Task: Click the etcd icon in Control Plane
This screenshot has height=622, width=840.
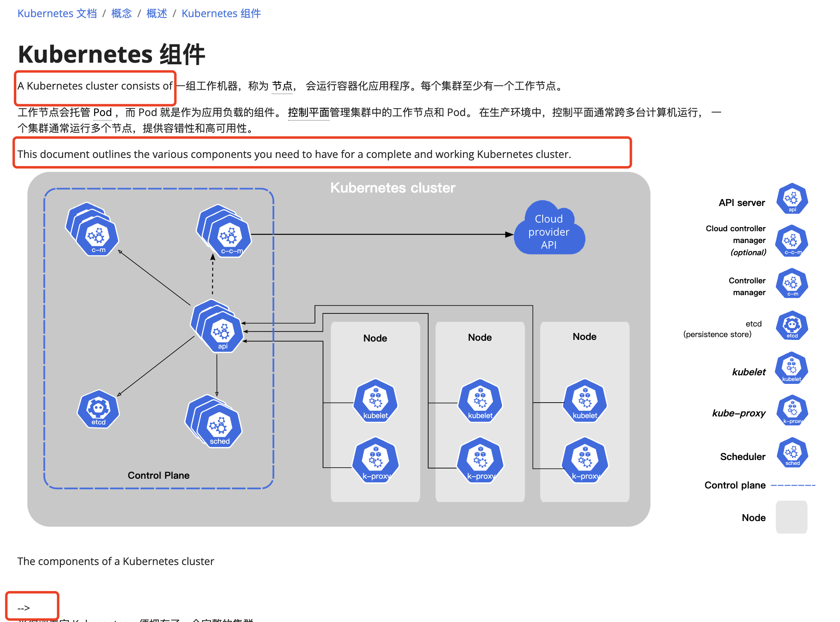Action: (x=98, y=409)
